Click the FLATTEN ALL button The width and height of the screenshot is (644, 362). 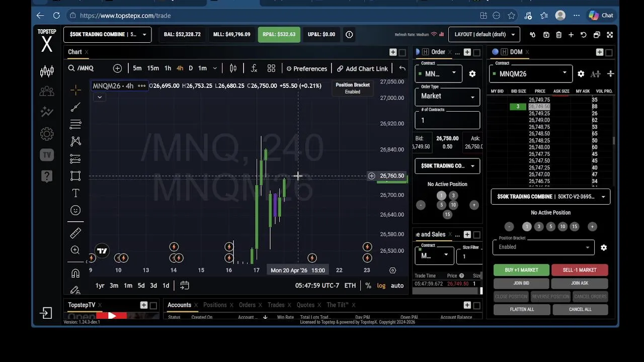pyautogui.click(x=522, y=310)
